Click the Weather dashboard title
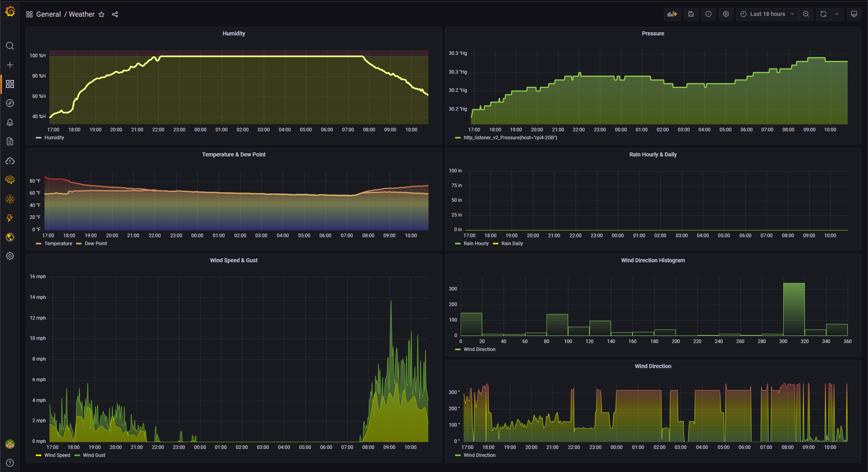The height and width of the screenshot is (472, 868). point(82,14)
